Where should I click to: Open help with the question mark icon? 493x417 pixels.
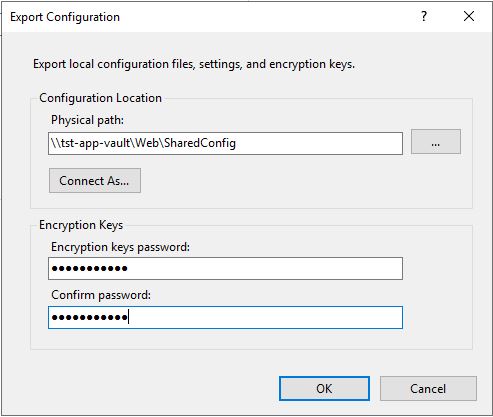(424, 16)
